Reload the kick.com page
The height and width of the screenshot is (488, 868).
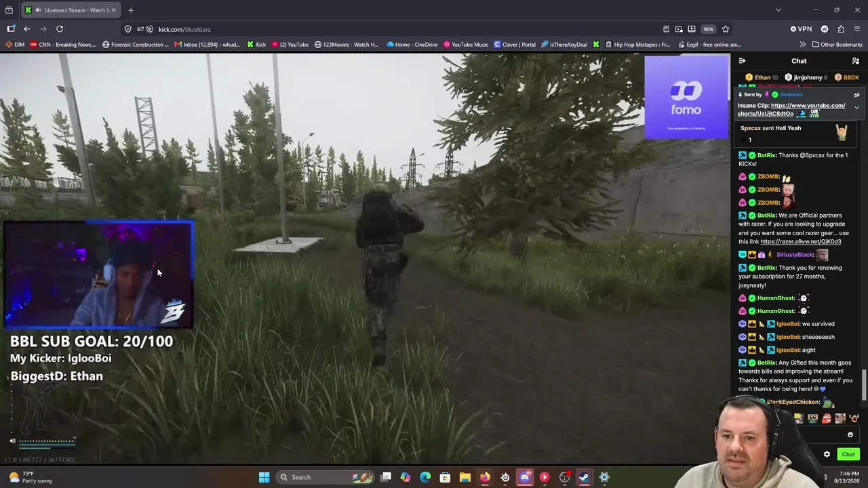(x=60, y=29)
